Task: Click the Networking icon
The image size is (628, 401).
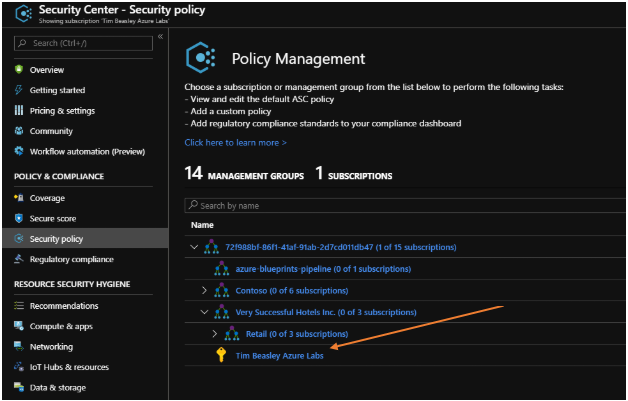Action: (x=19, y=346)
